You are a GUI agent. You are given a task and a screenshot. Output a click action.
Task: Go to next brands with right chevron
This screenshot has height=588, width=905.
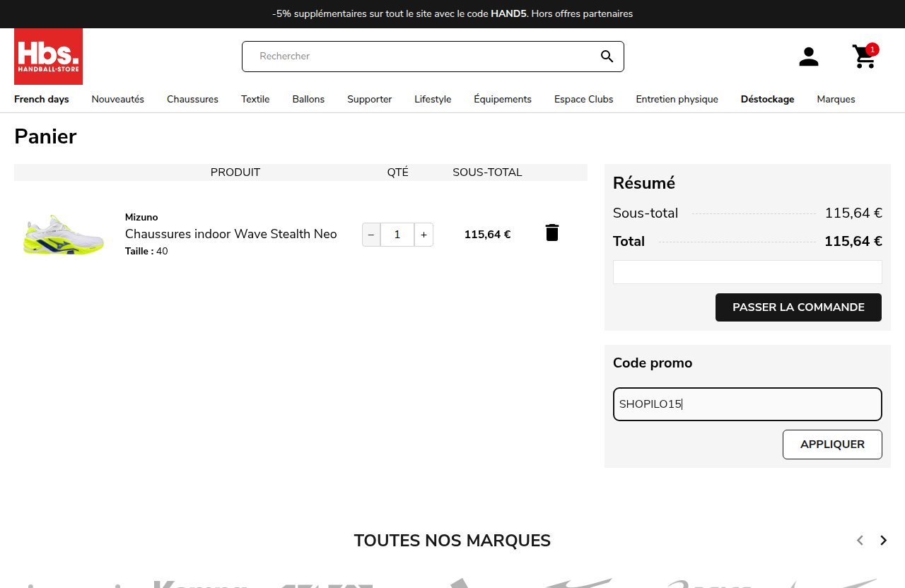point(883,541)
